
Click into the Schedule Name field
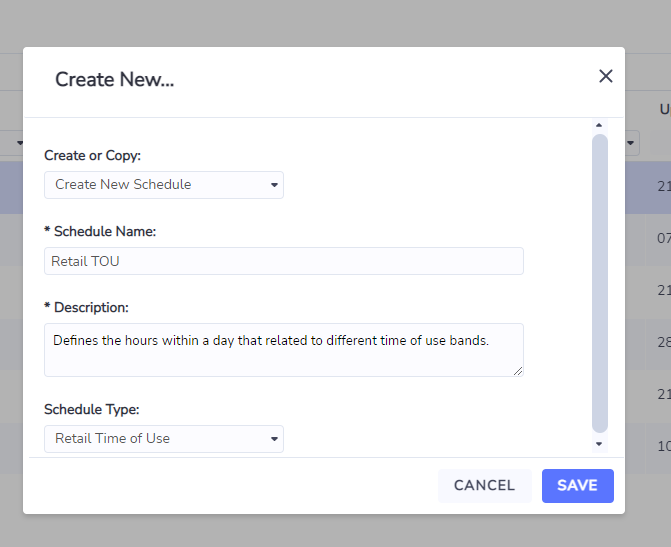pyautogui.click(x=284, y=261)
